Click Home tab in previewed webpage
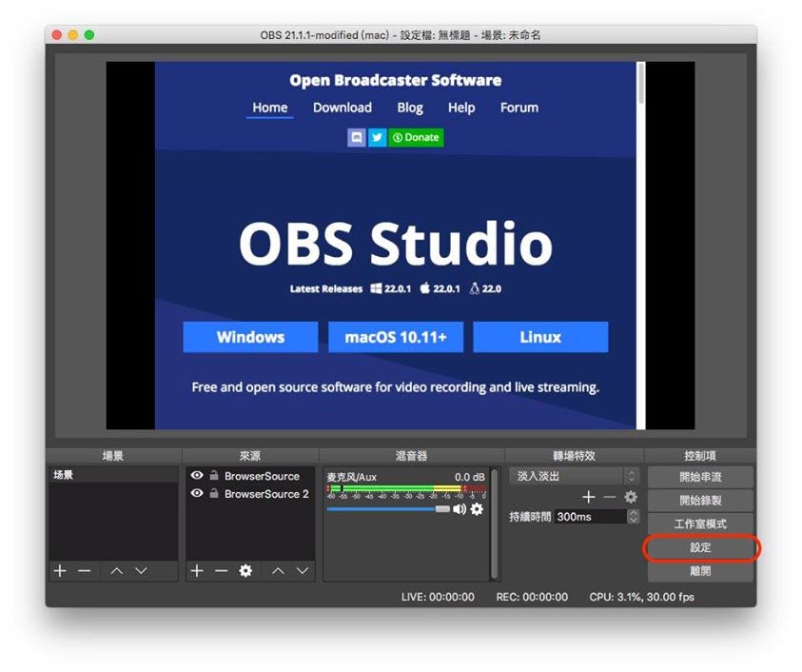 coord(270,108)
